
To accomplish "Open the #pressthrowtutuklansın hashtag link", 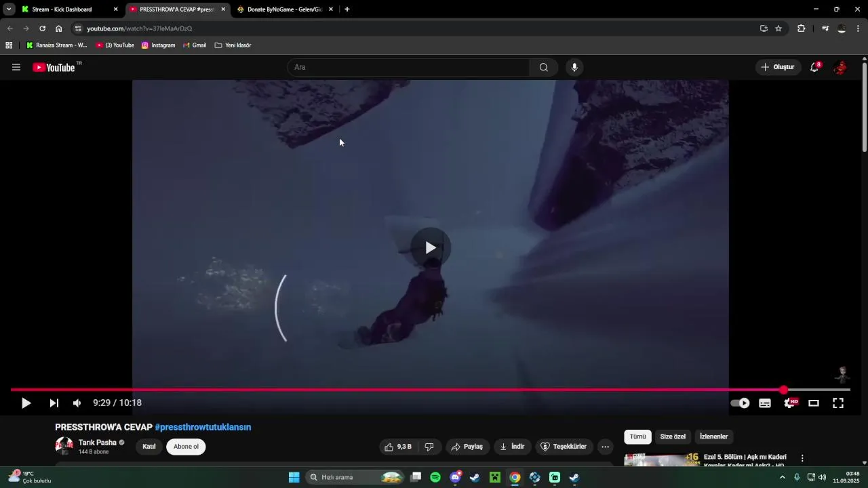I will [x=203, y=428].
